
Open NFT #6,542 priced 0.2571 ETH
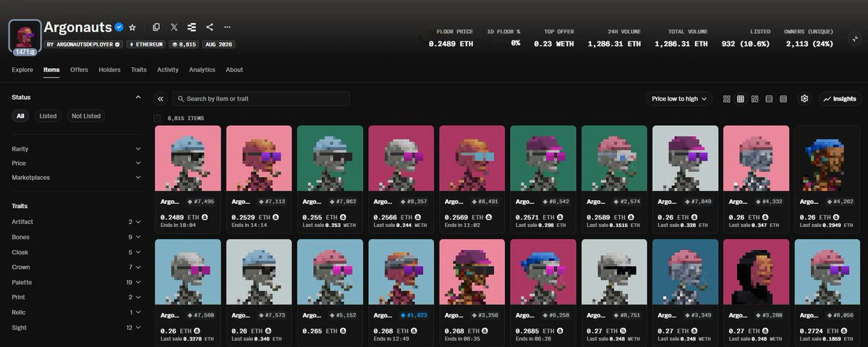point(543,179)
